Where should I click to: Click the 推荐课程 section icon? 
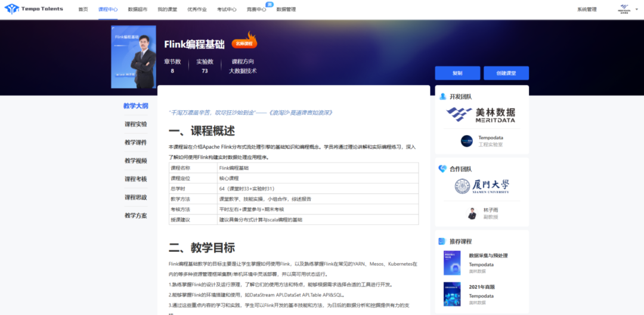442,241
